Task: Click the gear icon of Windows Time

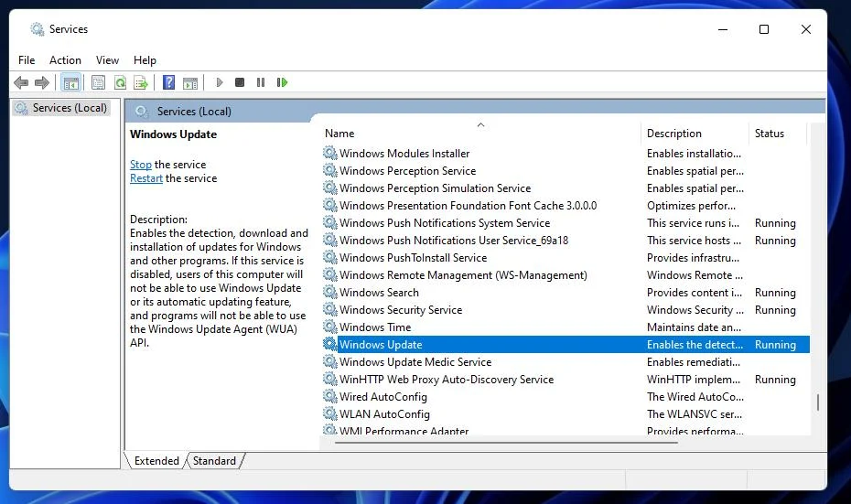Action: click(x=330, y=327)
